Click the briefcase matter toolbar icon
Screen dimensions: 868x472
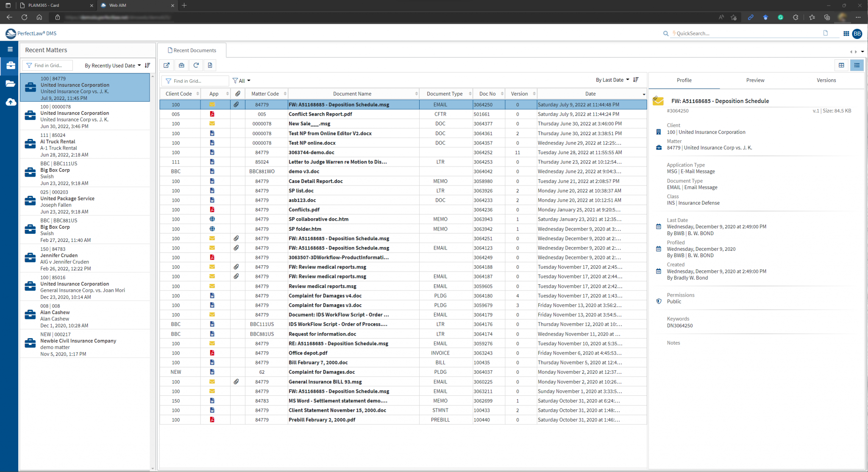pyautogui.click(x=181, y=65)
